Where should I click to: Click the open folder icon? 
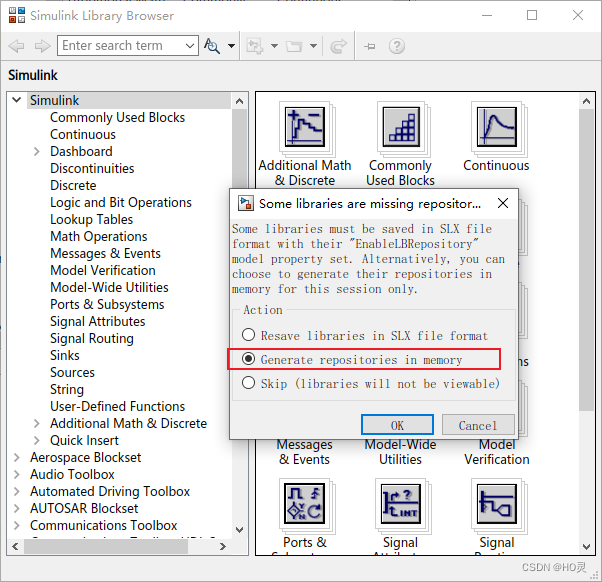[294, 46]
